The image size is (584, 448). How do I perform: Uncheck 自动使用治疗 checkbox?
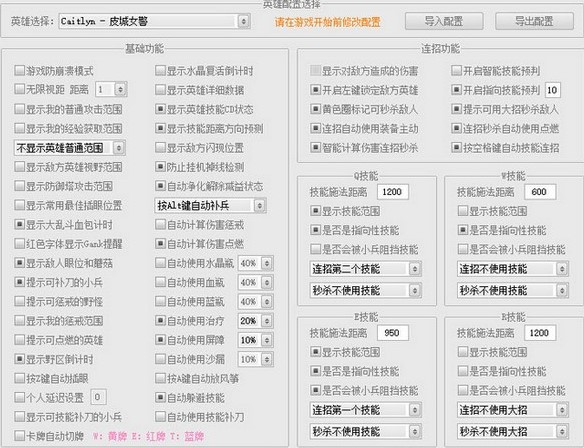click(160, 320)
